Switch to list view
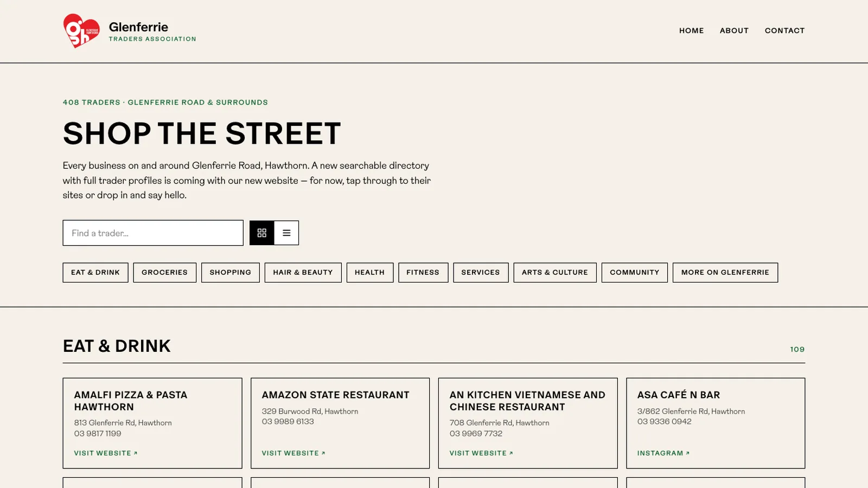Viewport: 868px width, 488px height. (286, 233)
